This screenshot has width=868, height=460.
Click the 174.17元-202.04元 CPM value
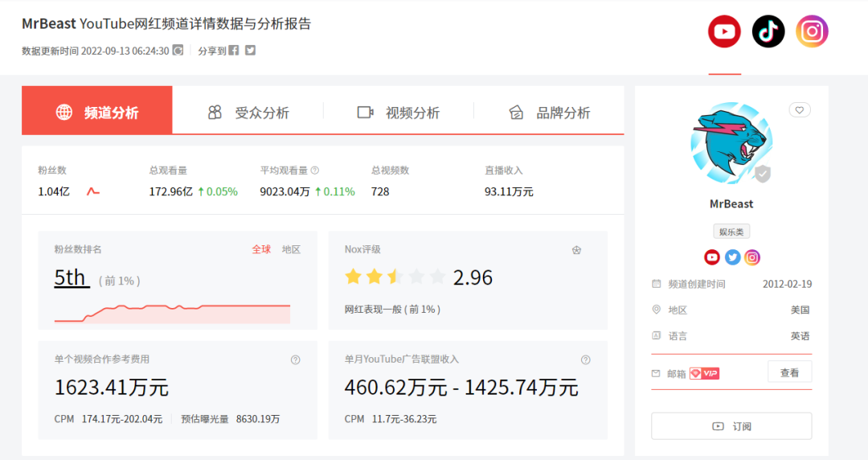pyautogui.click(x=122, y=419)
